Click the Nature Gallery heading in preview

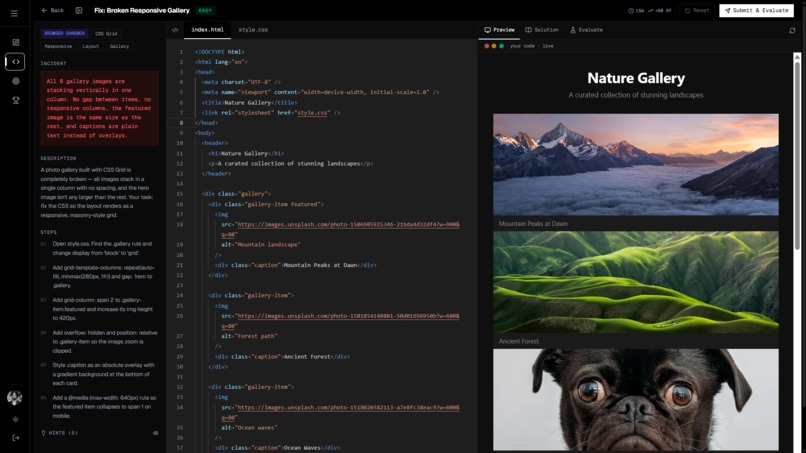[x=636, y=78]
